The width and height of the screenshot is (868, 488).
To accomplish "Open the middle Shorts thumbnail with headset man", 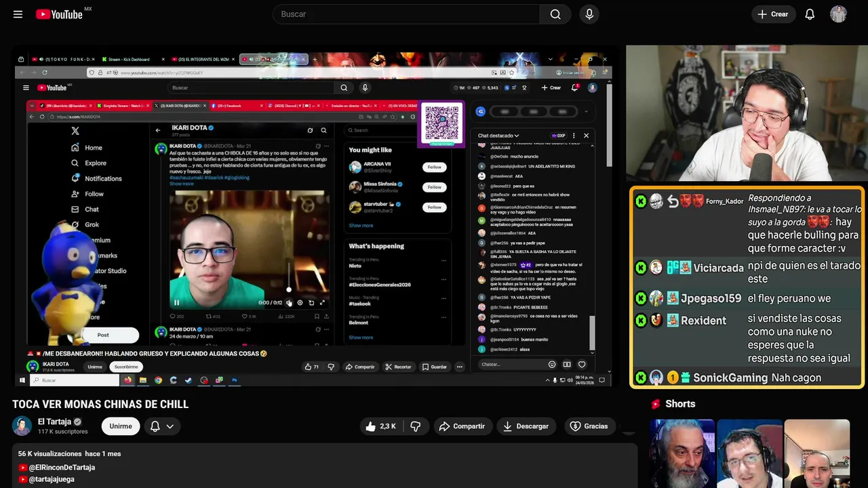I will [749, 453].
